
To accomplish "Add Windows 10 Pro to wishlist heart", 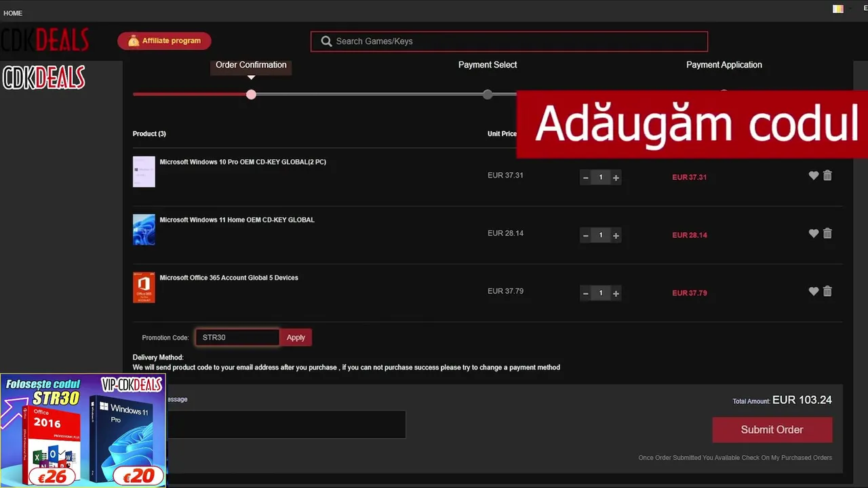I will (814, 176).
